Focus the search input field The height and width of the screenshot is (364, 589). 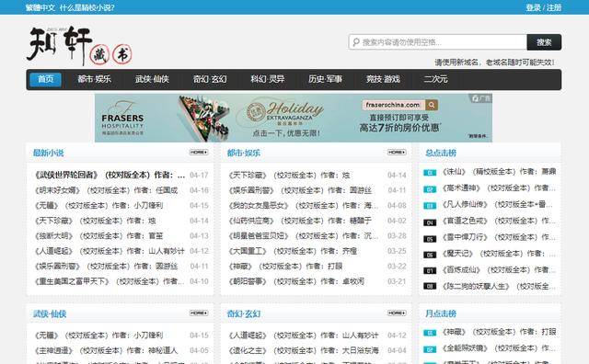(x=438, y=42)
